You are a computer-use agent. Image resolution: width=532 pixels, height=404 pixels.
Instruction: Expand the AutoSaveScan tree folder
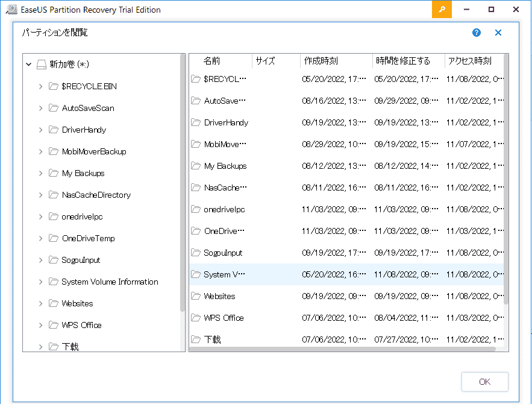[40, 108]
